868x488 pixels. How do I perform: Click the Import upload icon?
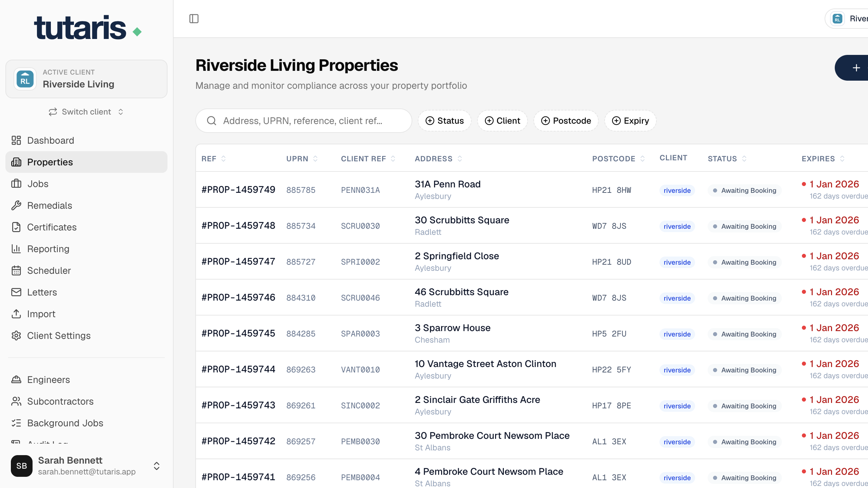click(16, 314)
